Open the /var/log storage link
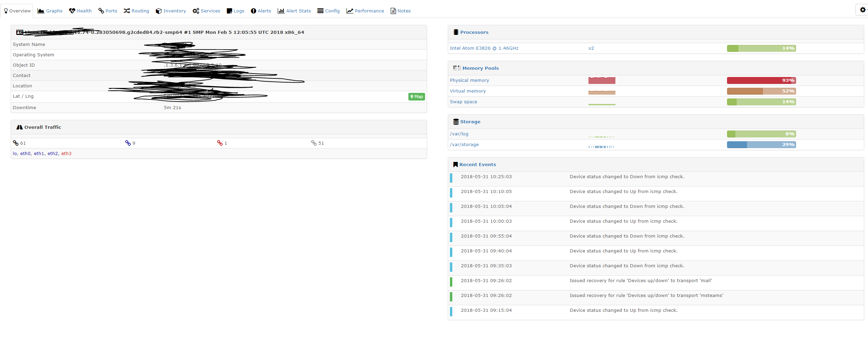The height and width of the screenshot is (346, 868). [459, 134]
